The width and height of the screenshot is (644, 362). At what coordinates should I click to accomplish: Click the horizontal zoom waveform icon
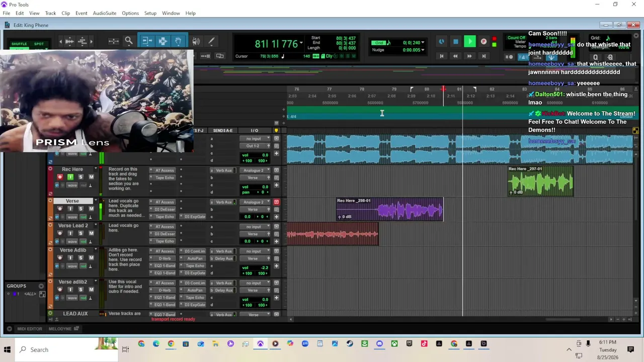(70, 41)
